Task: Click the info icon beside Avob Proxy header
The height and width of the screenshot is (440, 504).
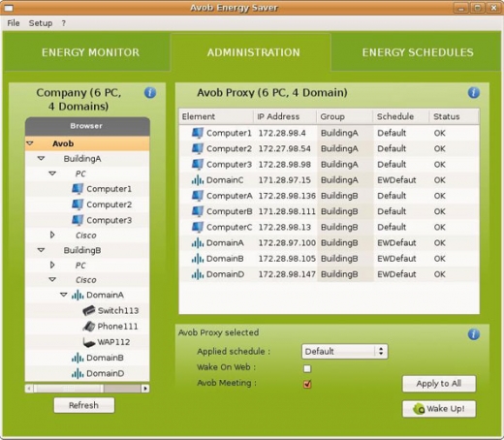Action: tap(474, 93)
